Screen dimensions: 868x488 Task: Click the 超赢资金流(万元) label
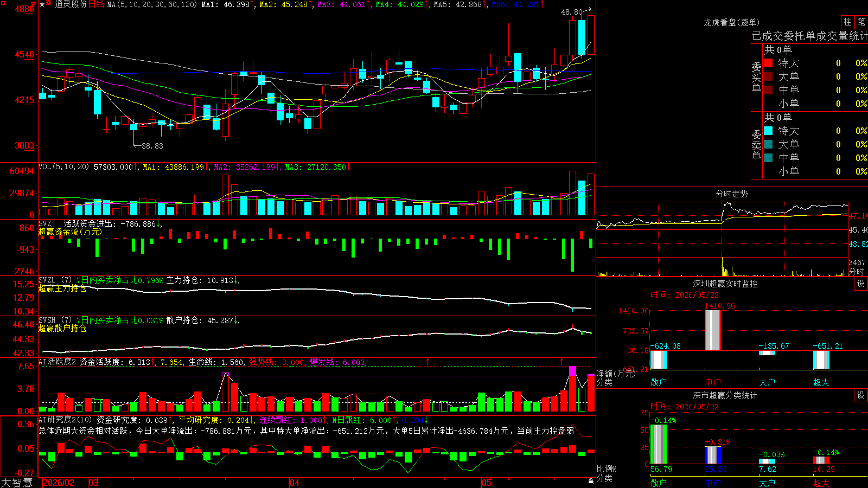coord(70,232)
